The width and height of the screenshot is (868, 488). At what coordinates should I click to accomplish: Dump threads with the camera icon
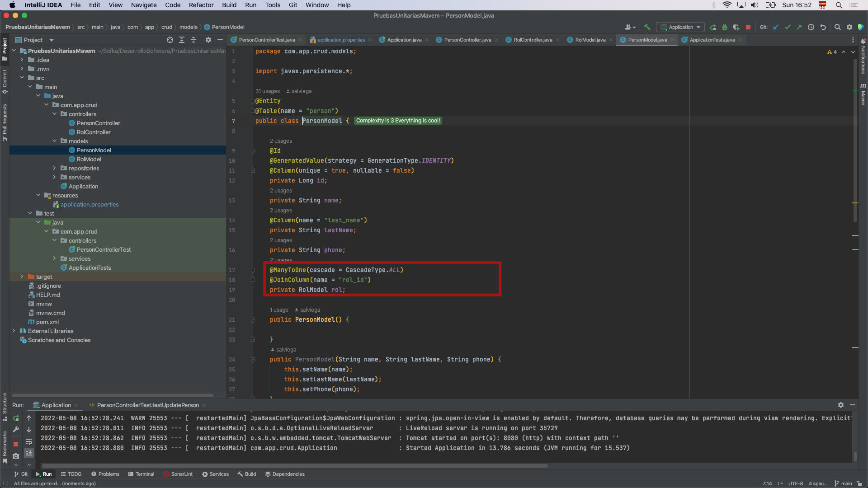(x=16, y=456)
